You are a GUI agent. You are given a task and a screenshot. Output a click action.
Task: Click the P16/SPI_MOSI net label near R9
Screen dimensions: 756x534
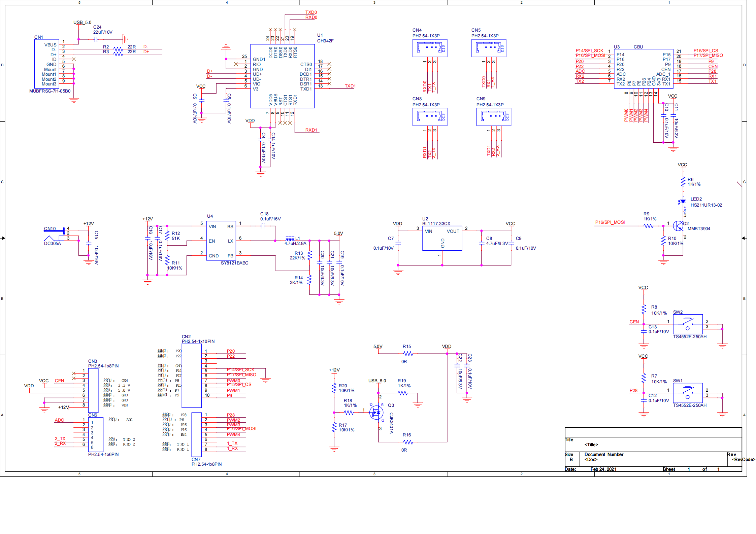click(610, 222)
